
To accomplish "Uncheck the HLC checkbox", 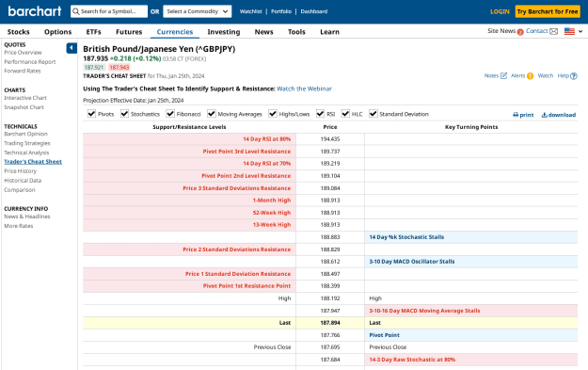I will (345, 114).
